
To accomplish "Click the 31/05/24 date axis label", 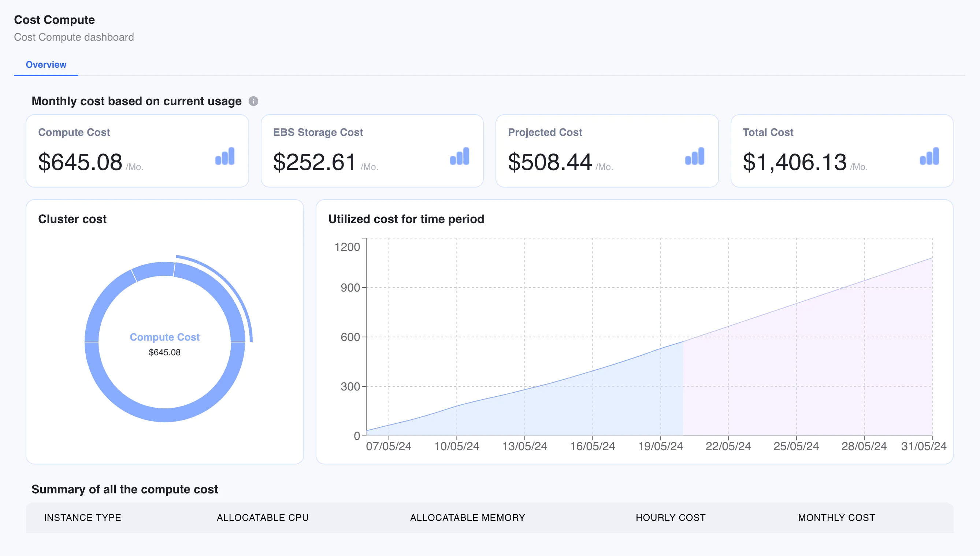I will point(924,446).
